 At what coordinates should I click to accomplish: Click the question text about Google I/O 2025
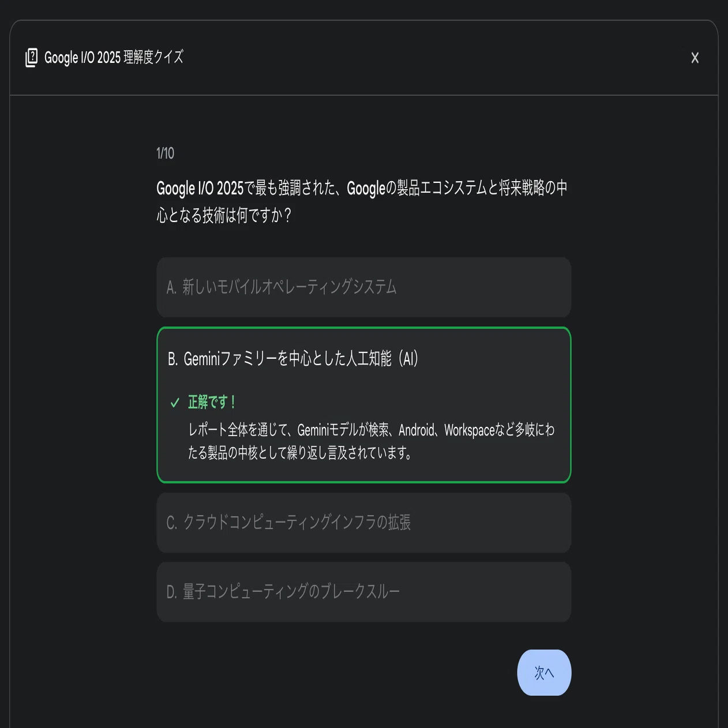coord(362,201)
